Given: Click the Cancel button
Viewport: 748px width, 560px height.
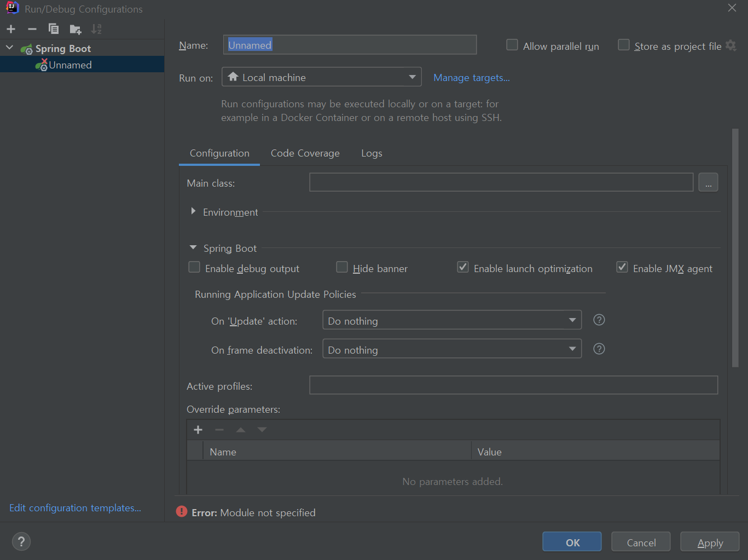Looking at the screenshot, I should [x=641, y=542].
